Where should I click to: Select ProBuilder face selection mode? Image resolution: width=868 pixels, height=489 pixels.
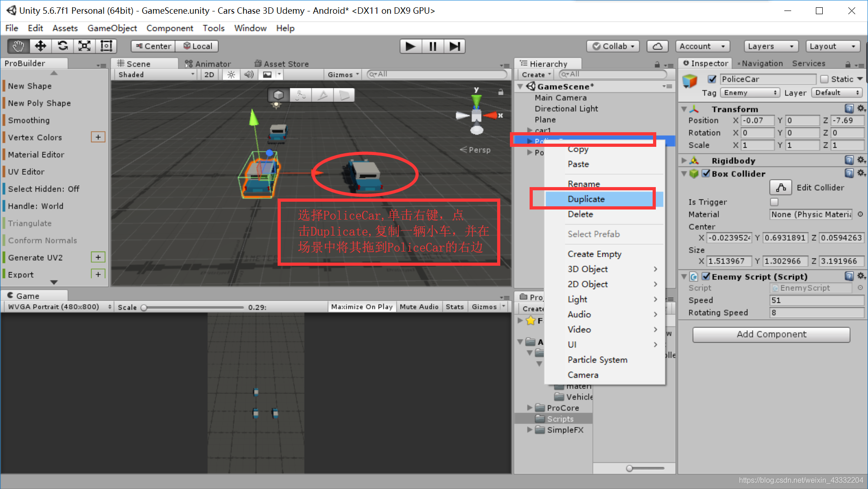pos(344,95)
